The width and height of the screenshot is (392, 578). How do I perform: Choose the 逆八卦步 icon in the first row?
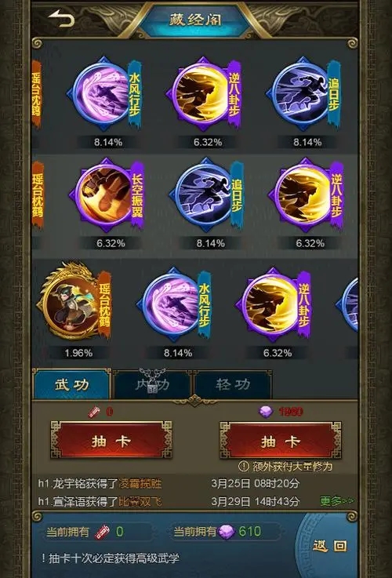(204, 93)
